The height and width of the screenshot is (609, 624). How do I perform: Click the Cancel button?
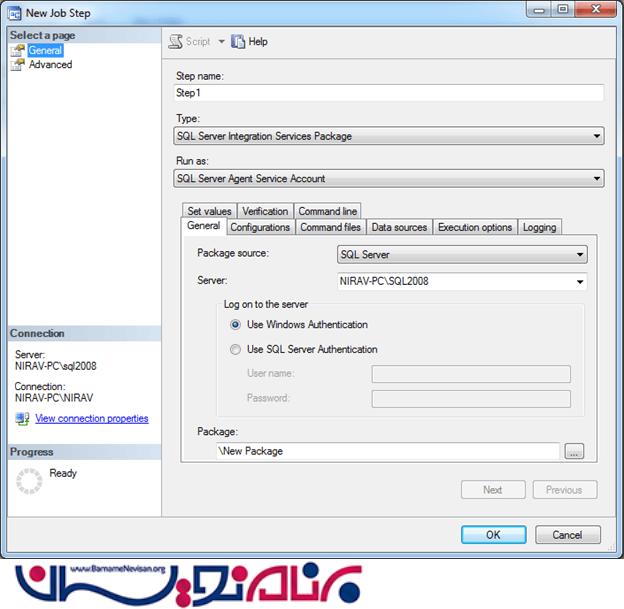(x=567, y=535)
